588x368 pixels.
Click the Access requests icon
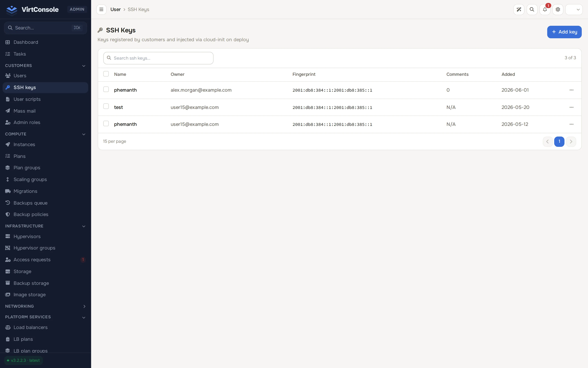(x=8, y=260)
